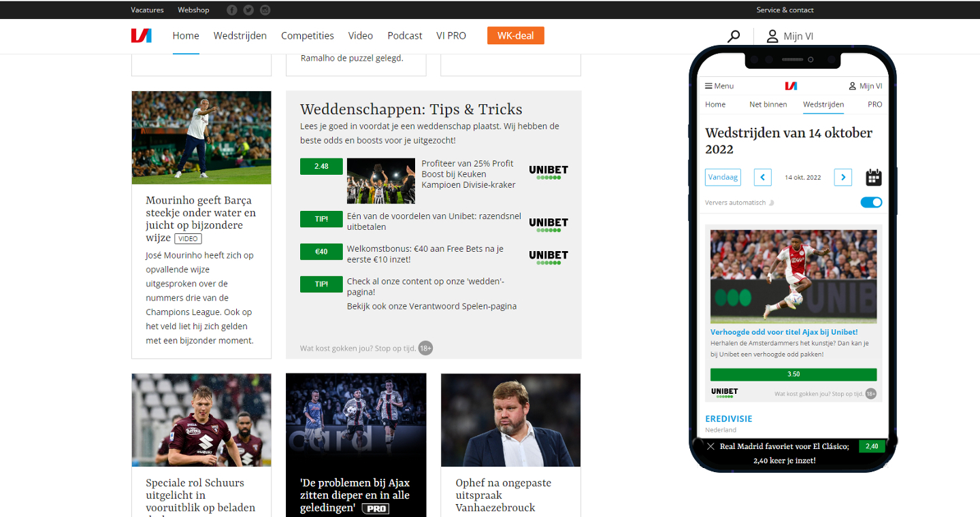Click the EREDIVISIE heading in the phone
The image size is (980, 517).
click(x=729, y=419)
